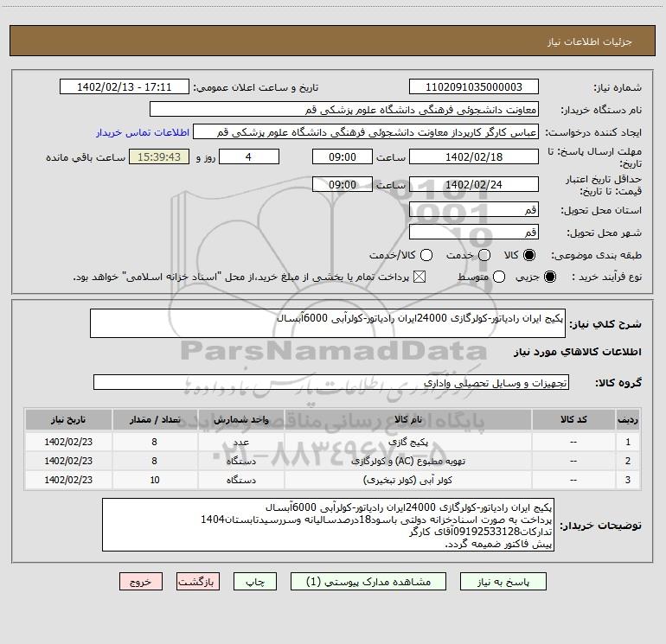Click the general need description text box
This screenshot has height=644, width=666.
328,323
